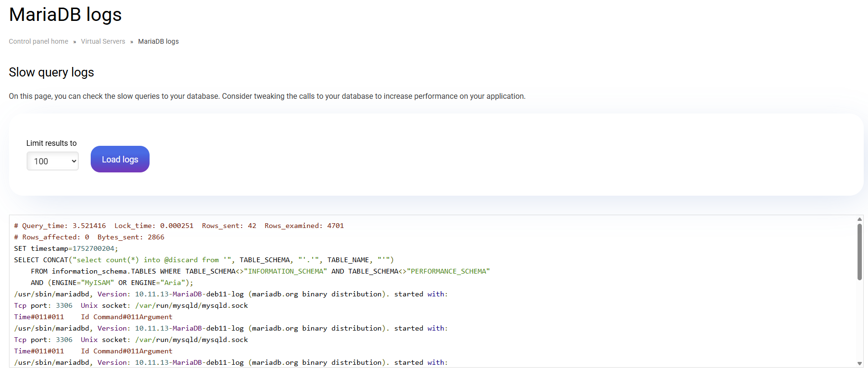Click the MariaDB logs breadcrumb item
The image size is (868, 370).
click(x=158, y=41)
